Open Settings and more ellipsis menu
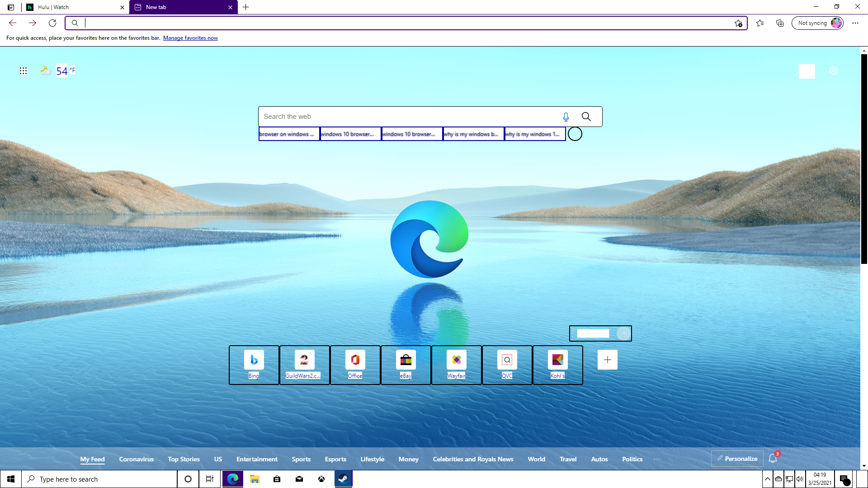Image resolution: width=868 pixels, height=488 pixels. pyautogui.click(x=855, y=23)
